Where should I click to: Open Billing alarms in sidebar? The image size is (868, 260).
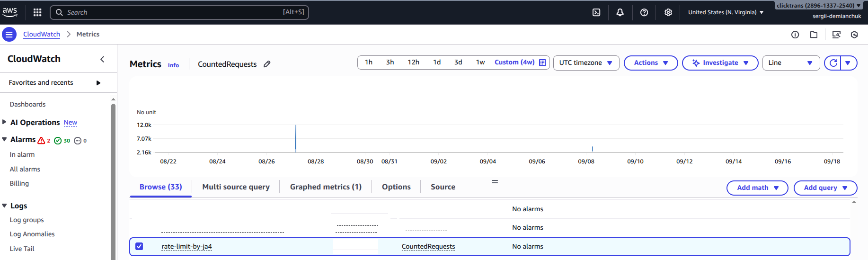click(19, 183)
